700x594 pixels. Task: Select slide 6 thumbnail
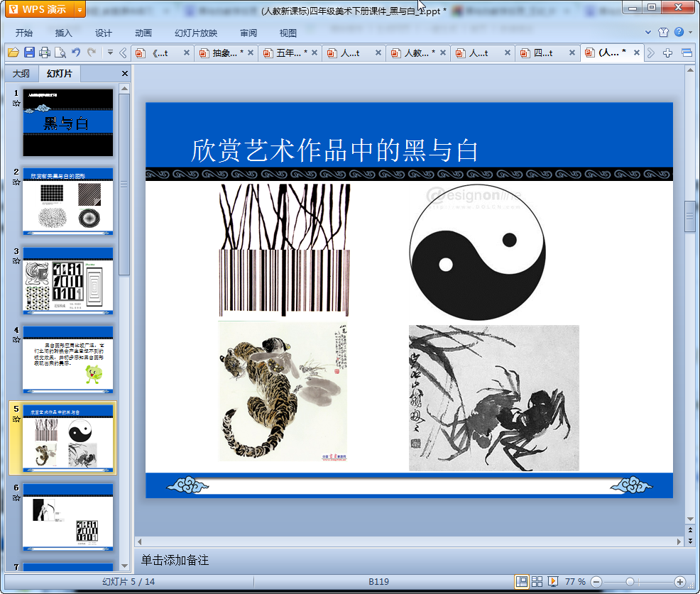coord(68,517)
